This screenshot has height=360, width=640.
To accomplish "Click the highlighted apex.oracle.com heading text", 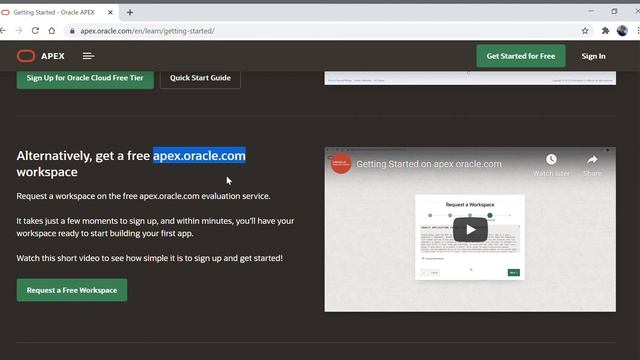I will tap(199, 156).
